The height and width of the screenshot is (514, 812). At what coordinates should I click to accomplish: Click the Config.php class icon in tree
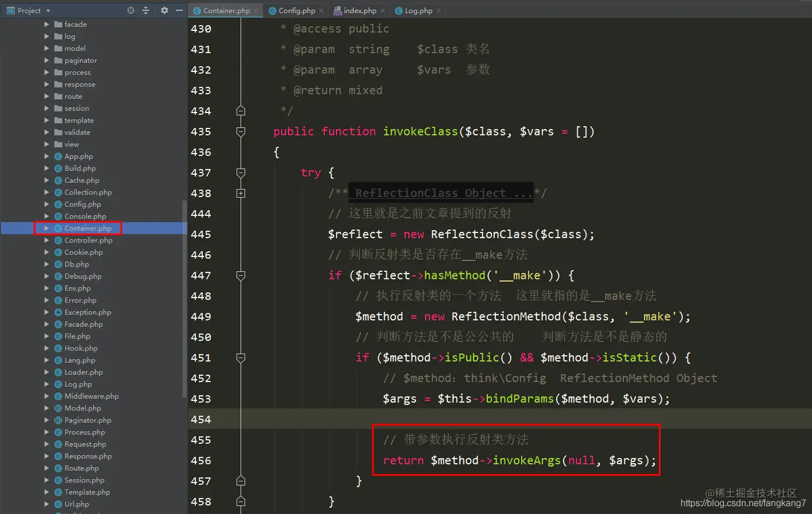click(58, 204)
